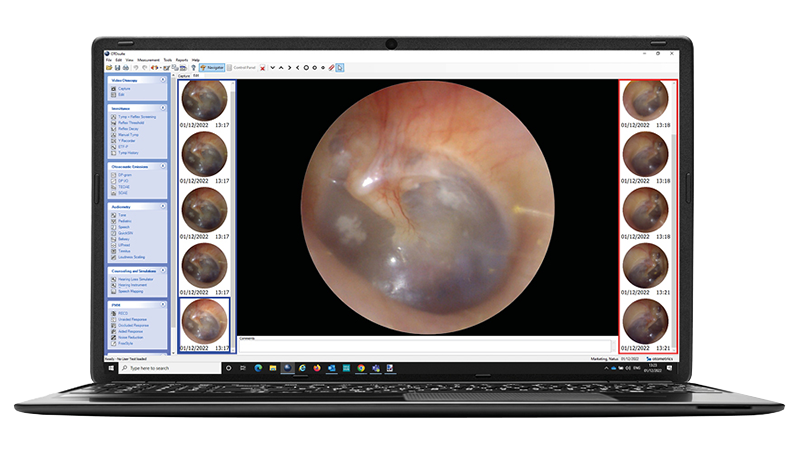The width and height of the screenshot is (800, 450).
Task: Click the Open folder toolbar icon
Action: click(109, 68)
